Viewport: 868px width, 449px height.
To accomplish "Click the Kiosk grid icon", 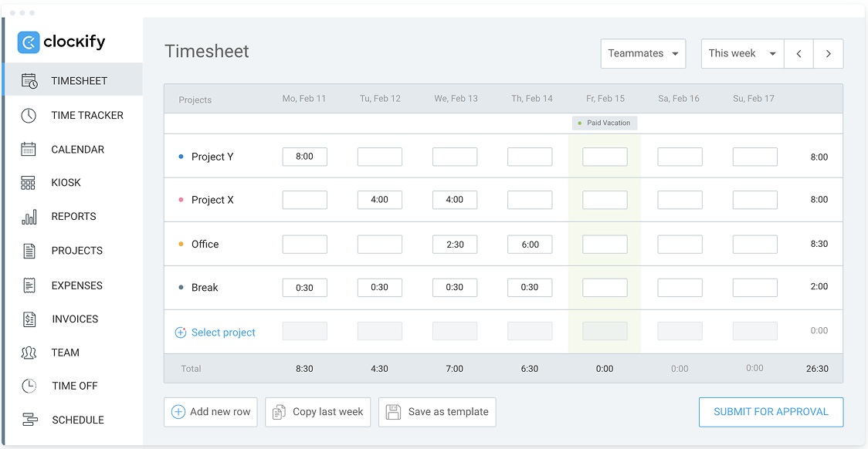I will [28, 182].
